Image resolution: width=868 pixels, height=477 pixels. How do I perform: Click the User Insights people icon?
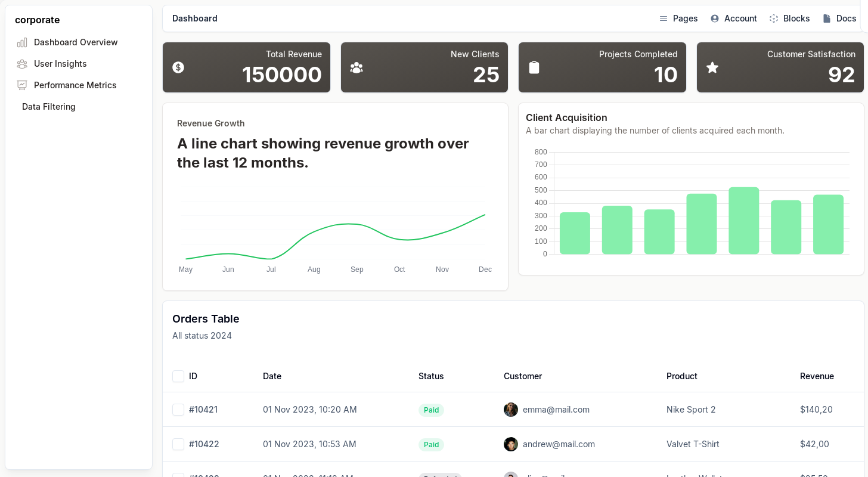coord(22,64)
